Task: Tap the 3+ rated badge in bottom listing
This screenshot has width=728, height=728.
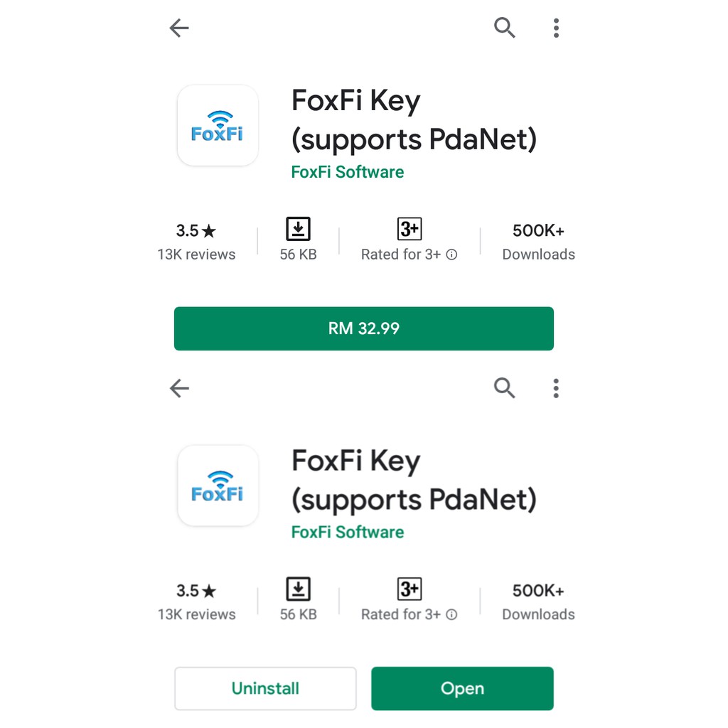Action: point(409,589)
